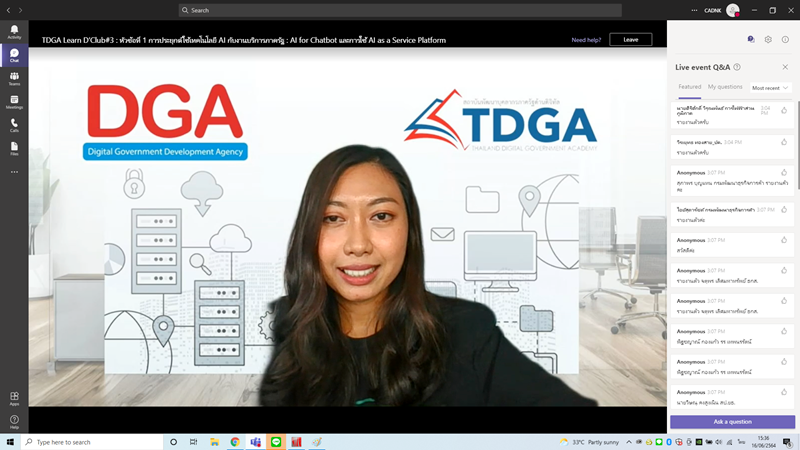Open the Windows notification center

(x=788, y=442)
